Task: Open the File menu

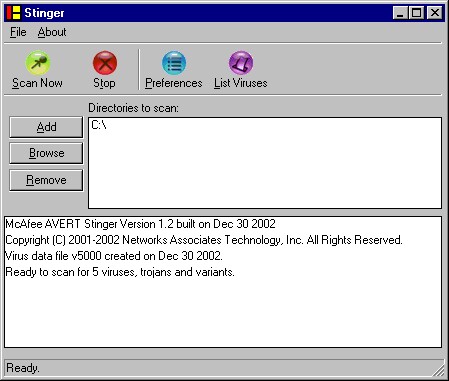Action: tap(18, 32)
